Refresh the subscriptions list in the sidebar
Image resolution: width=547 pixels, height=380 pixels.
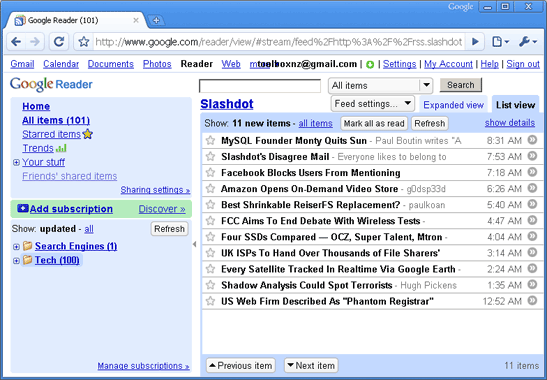[x=169, y=229]
